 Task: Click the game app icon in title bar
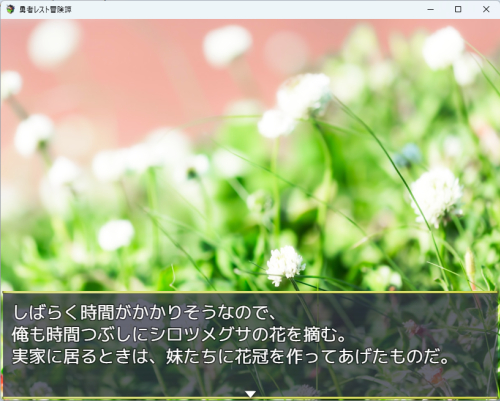tap(10, 9)
